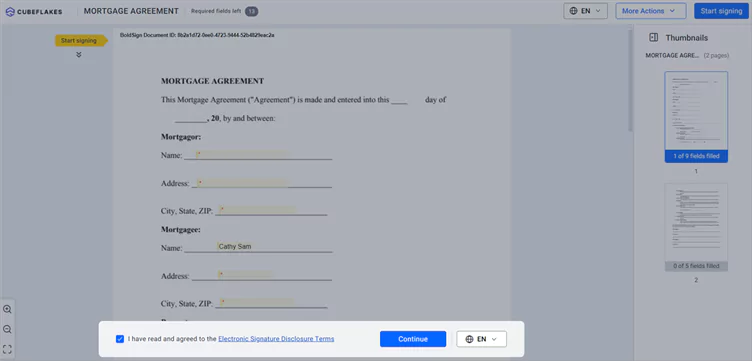Click the Mortgagor Name input field
Screen dimensions: 752x361
pyautogui.click(x=242, y=155)
